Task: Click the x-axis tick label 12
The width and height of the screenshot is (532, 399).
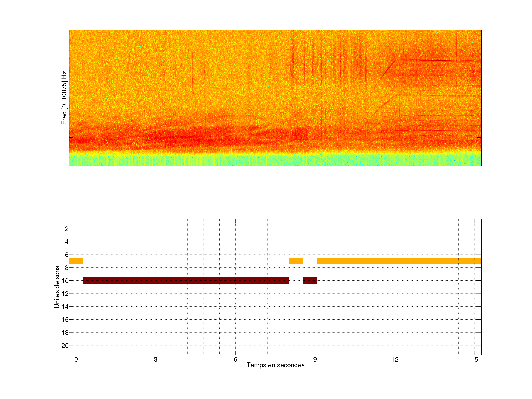Action: [395, 359]
